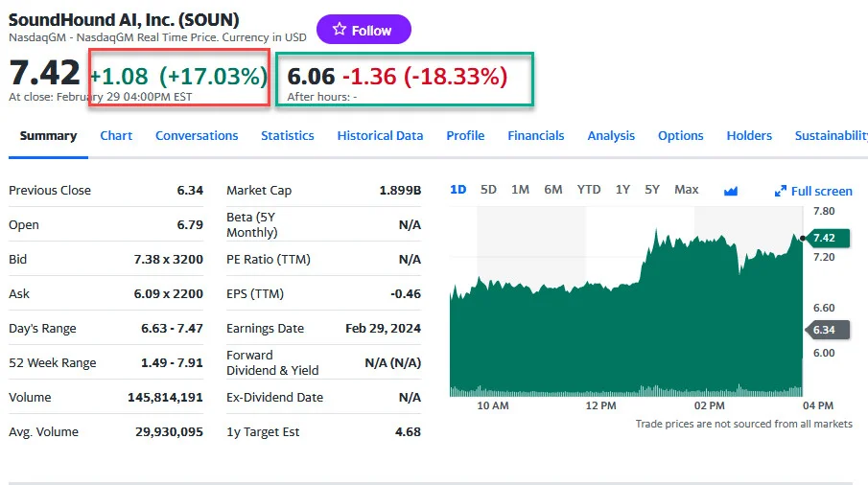This screenshot has height=485, width=868.
Task: View the Holders tab
Action: [x=749, y=136]
